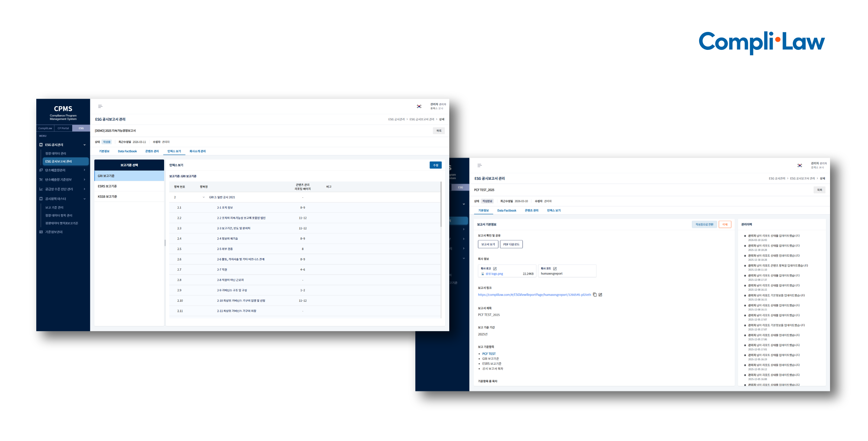This screenshot has width=868, height=441.
Task: Open the complilaw.com report link URL
Action: [534, 295]
